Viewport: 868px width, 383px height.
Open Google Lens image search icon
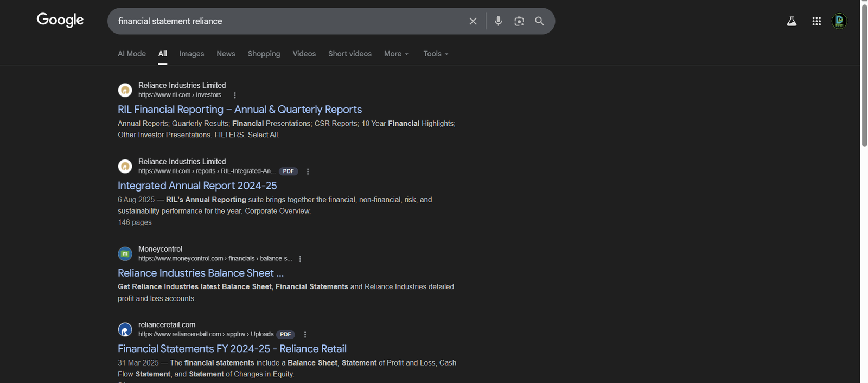click(x=519, y=21)
